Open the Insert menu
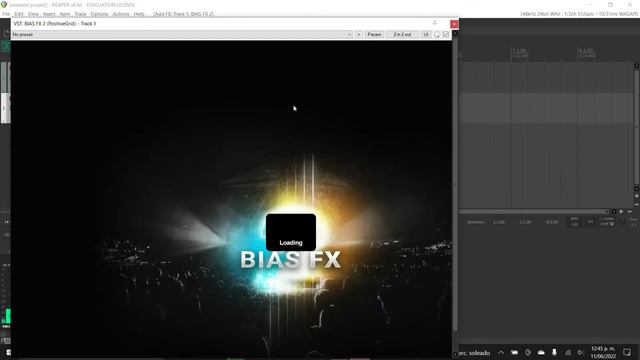Screen dimensions: 640x360 (49, 14)
